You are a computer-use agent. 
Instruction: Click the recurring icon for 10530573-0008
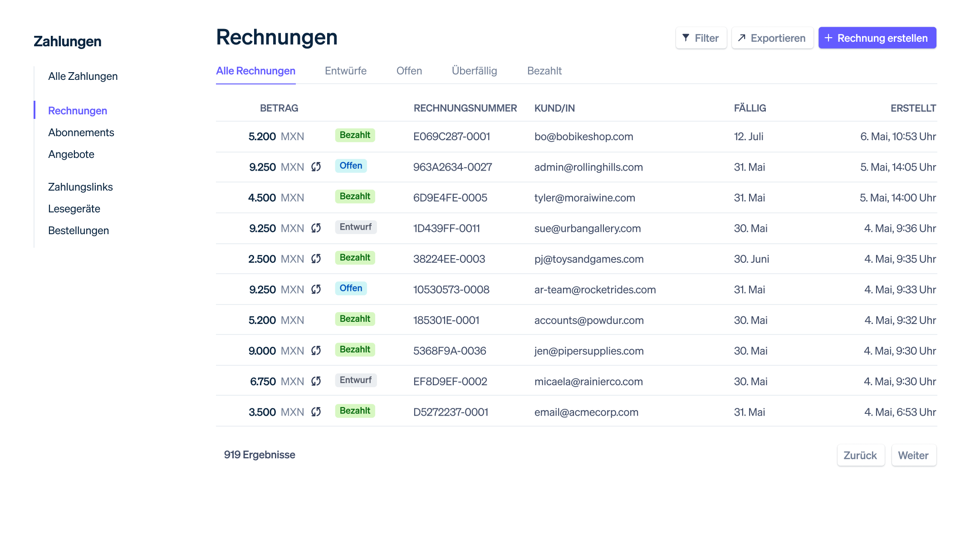tap(316, 290)
